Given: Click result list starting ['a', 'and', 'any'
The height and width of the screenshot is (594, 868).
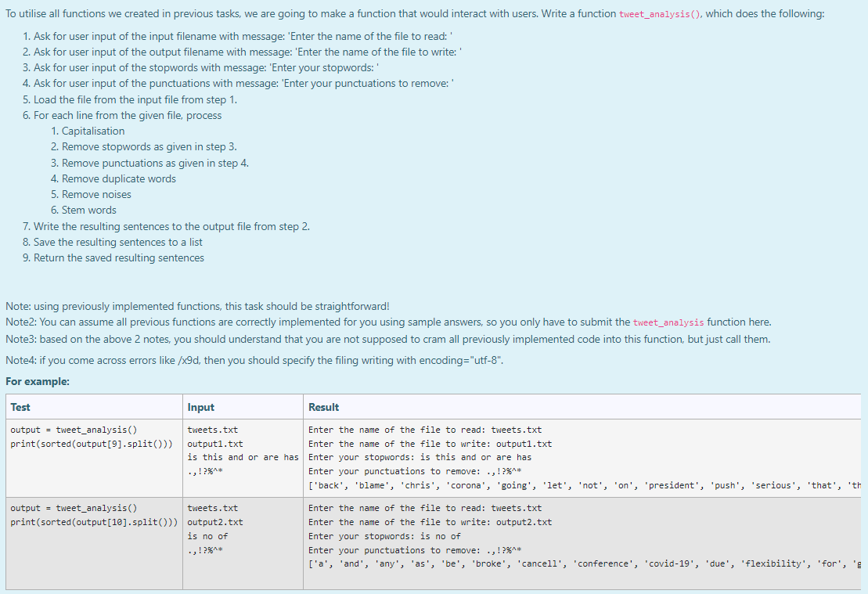Looking at the screenshot, I should [x=584, y=563].
